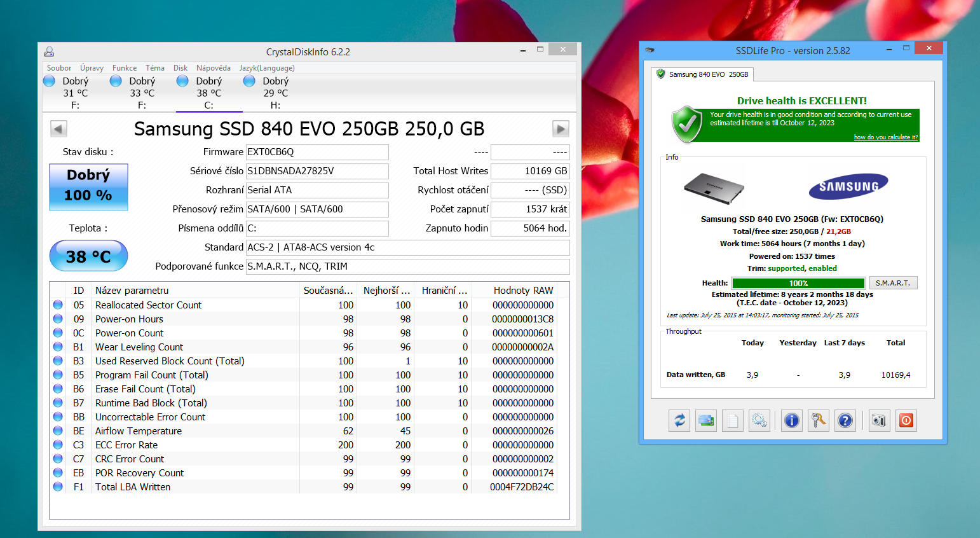This screenshot has height=538, width=980.
Task: Select the Erase Fail Count (Total) row name
Action: [x=146, y=389]
